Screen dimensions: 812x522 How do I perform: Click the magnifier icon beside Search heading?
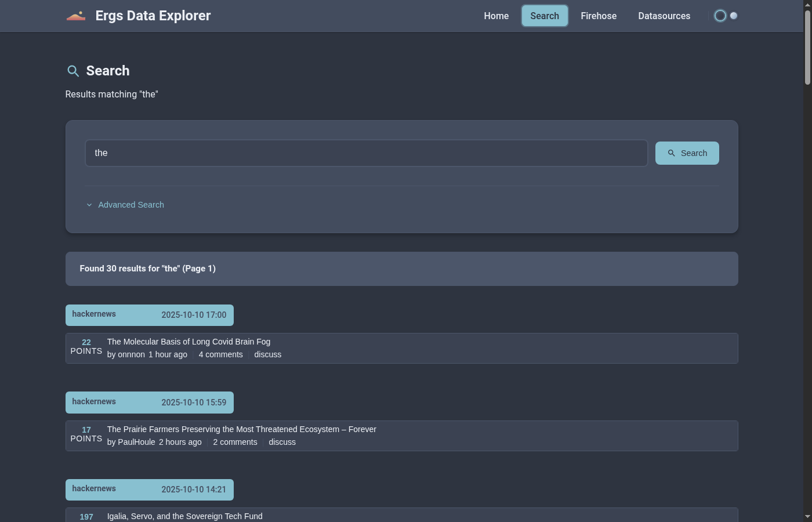[x=73, y=71]
